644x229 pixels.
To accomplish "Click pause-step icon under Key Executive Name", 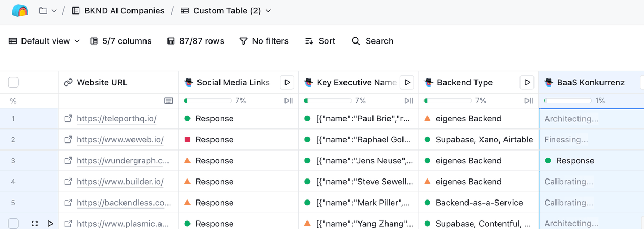I will (408, 101).
